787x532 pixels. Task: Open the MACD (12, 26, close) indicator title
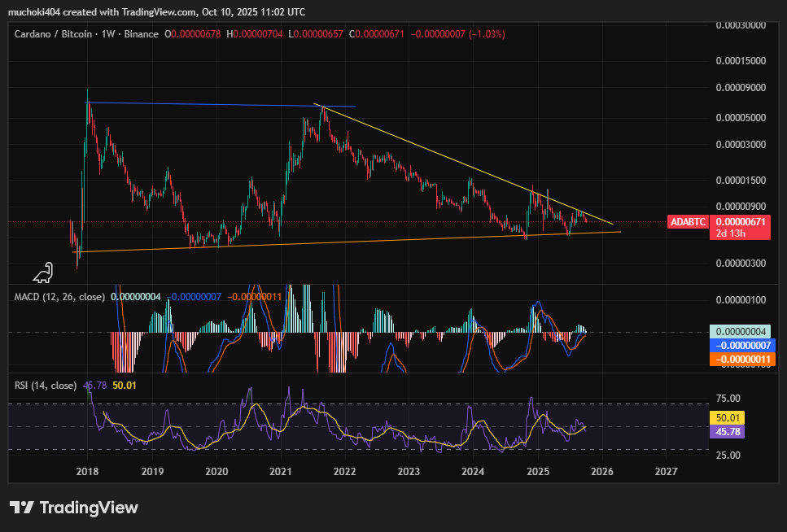[x=59, y=297]
